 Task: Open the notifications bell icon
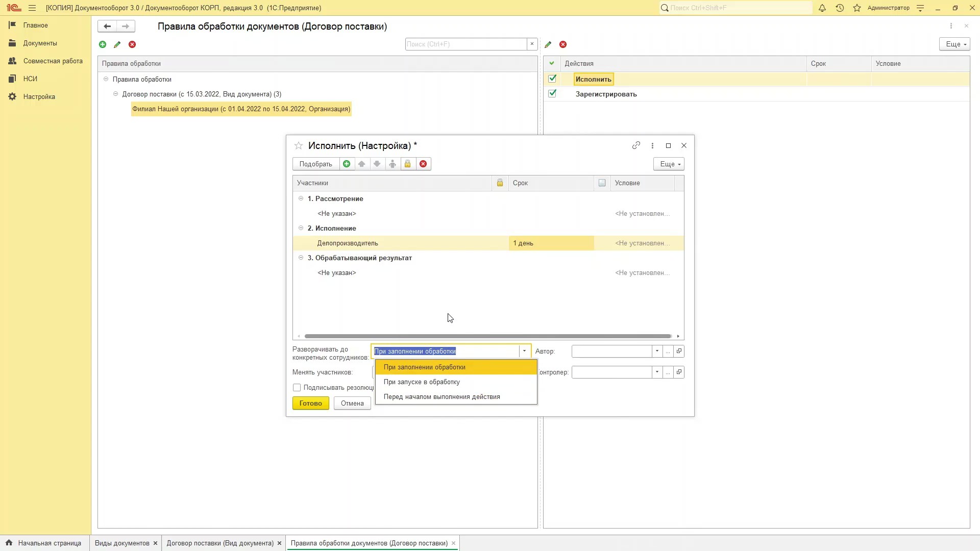822,8
